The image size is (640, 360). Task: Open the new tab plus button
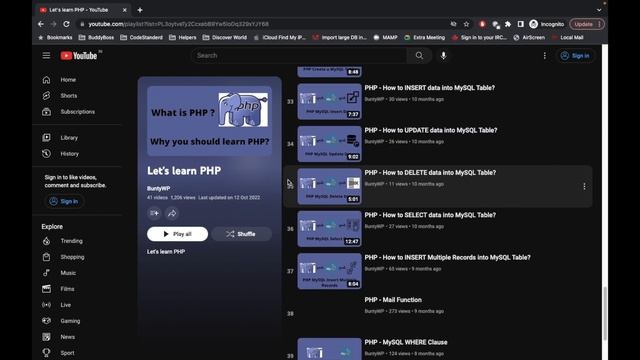tap(140, 10)
